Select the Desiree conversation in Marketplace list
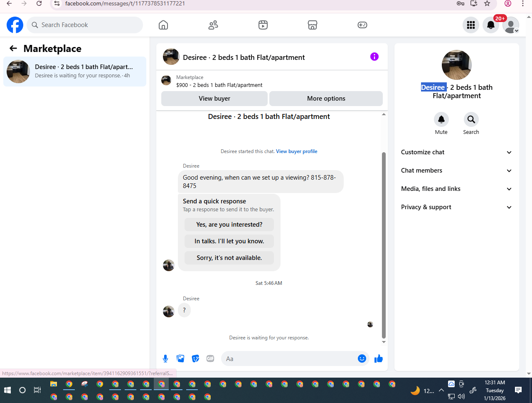Screen dimensions: 532x403 pos(75,72)
